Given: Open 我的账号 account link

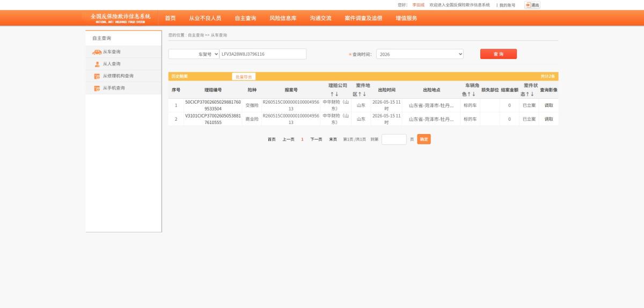Looking at the screenshot, I should tap(507, 5).
